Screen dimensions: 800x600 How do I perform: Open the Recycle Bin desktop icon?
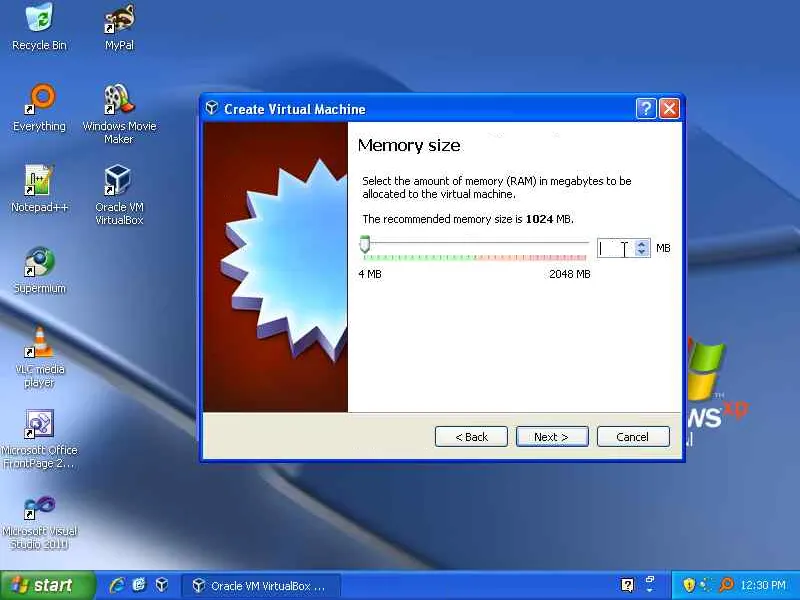point(39,27)
